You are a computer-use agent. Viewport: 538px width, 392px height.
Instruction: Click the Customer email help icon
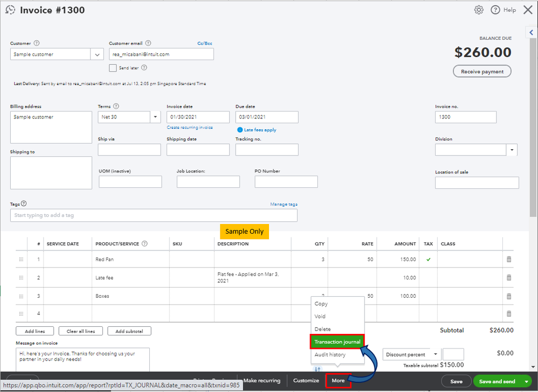pyautogui.click(x=148, y=43)
